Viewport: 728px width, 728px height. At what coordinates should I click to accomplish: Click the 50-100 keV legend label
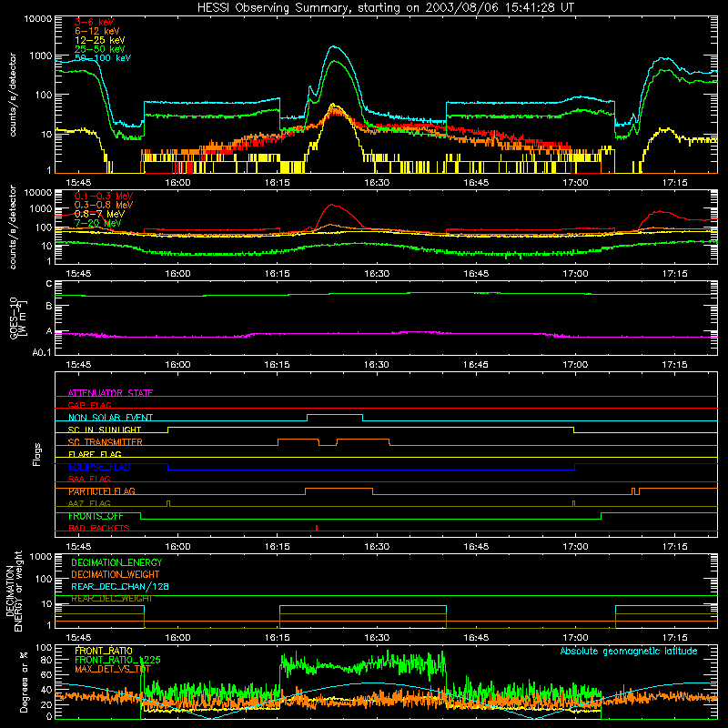coord(103,58)
